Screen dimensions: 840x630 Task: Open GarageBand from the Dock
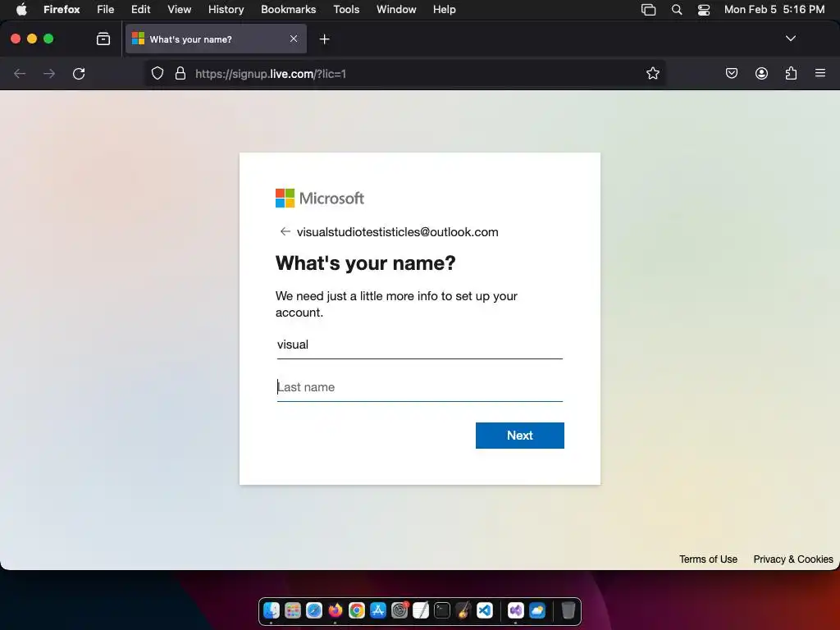tap(463, 610)
